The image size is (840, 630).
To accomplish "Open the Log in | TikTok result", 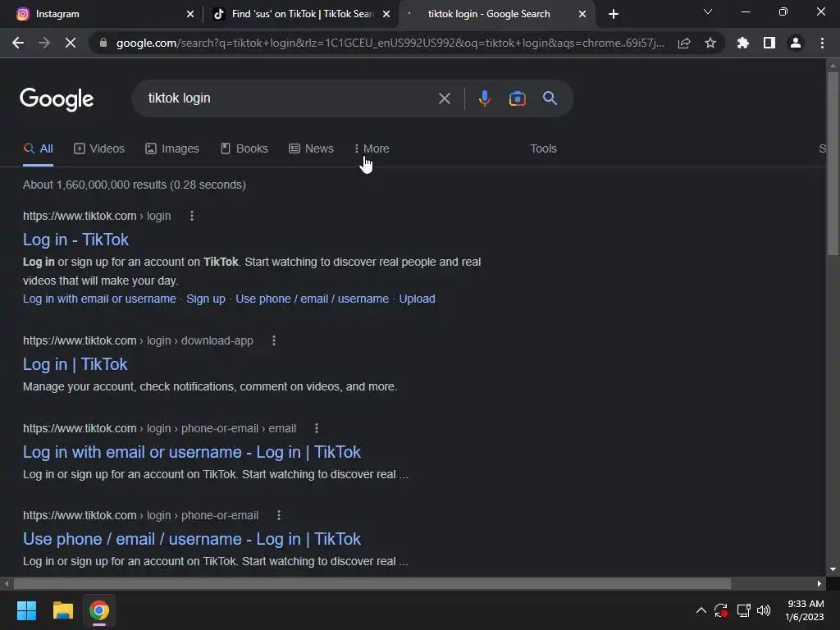I will point(75,364).
